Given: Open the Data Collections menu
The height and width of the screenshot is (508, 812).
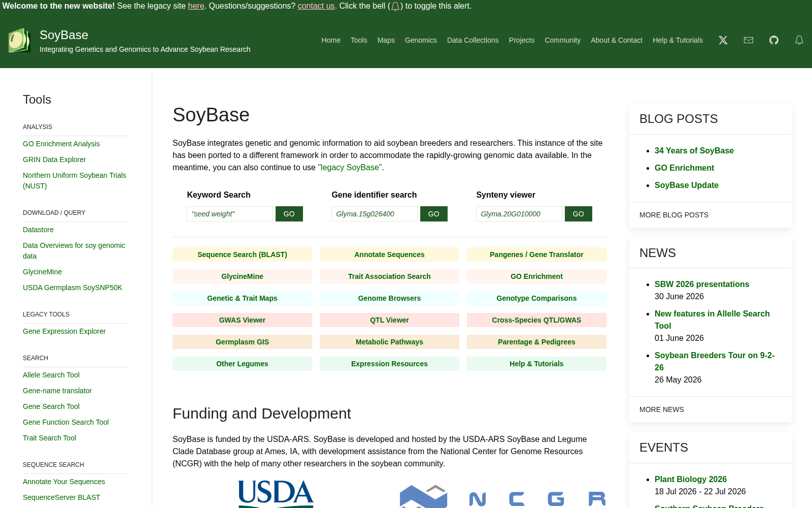Looking at the screenshot, I should (473, 40).
